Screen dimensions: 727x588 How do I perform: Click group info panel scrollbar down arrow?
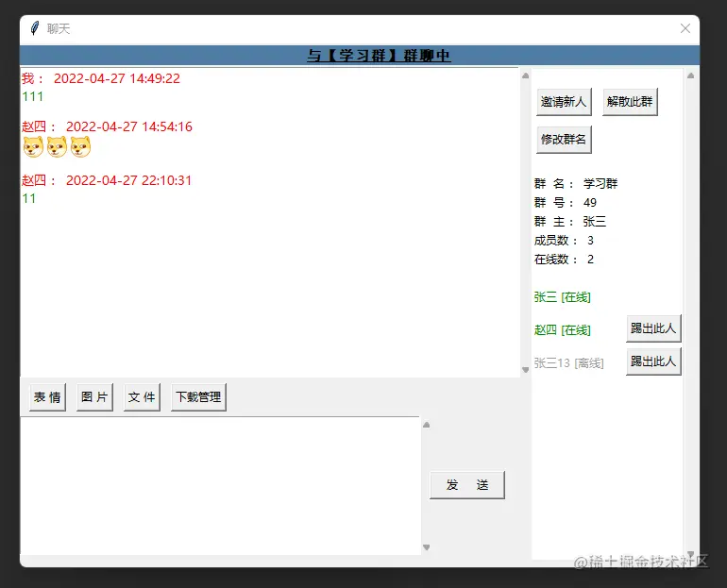(690, 554)
